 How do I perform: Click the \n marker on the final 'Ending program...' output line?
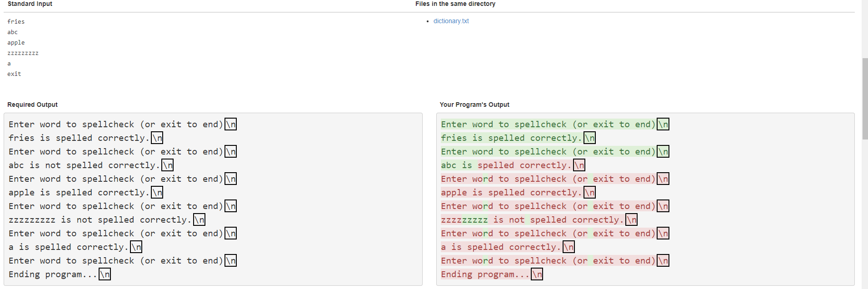click(x=537, y=274)
